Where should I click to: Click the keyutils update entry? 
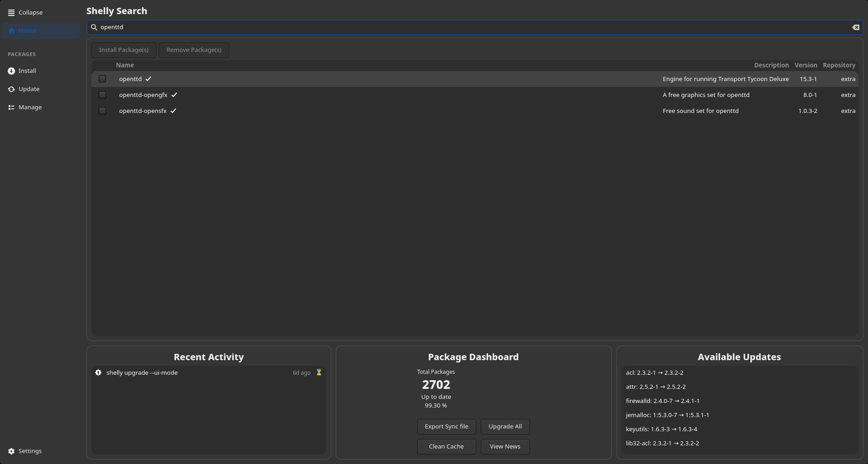pos(661,429)
